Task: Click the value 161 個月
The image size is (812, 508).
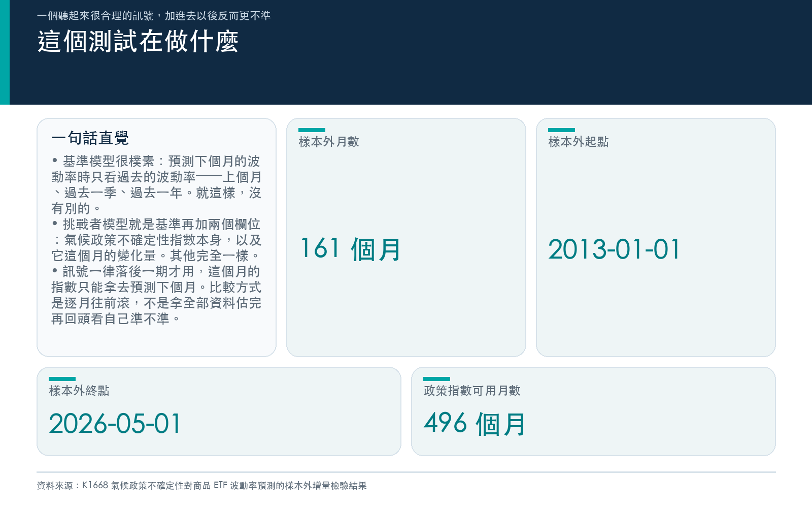Action: tap(351, 249)
